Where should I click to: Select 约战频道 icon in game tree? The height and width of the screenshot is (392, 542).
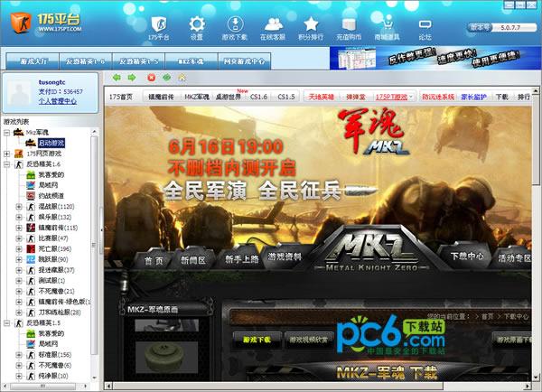(x=31, y=196)
